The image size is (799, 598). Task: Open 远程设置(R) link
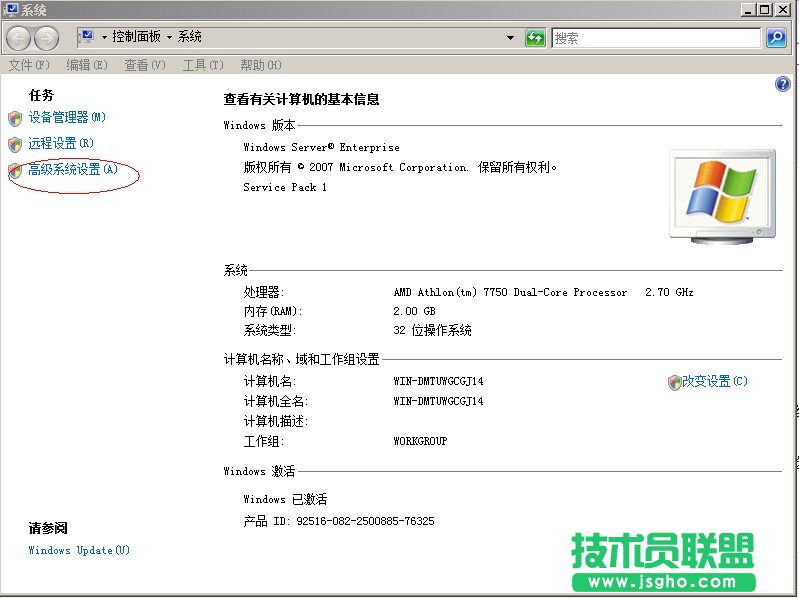coord(61,143)
